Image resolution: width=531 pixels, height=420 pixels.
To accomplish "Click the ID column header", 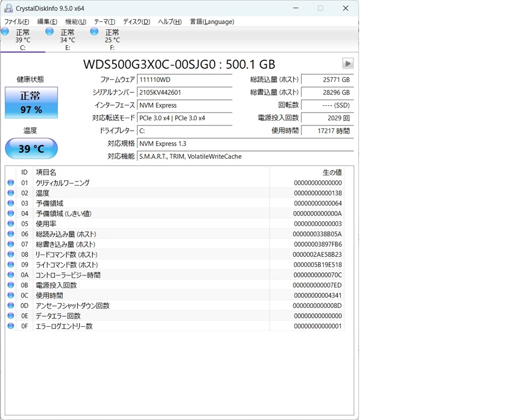I will (x=24, y=172).
